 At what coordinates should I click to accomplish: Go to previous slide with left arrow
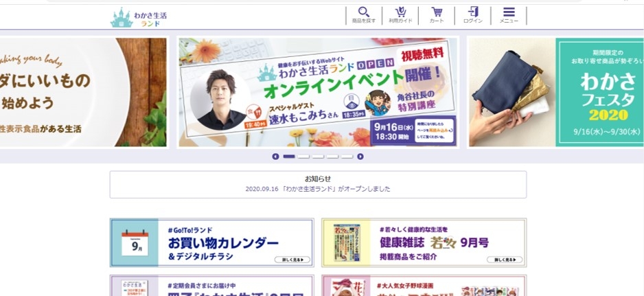point(275,157)
